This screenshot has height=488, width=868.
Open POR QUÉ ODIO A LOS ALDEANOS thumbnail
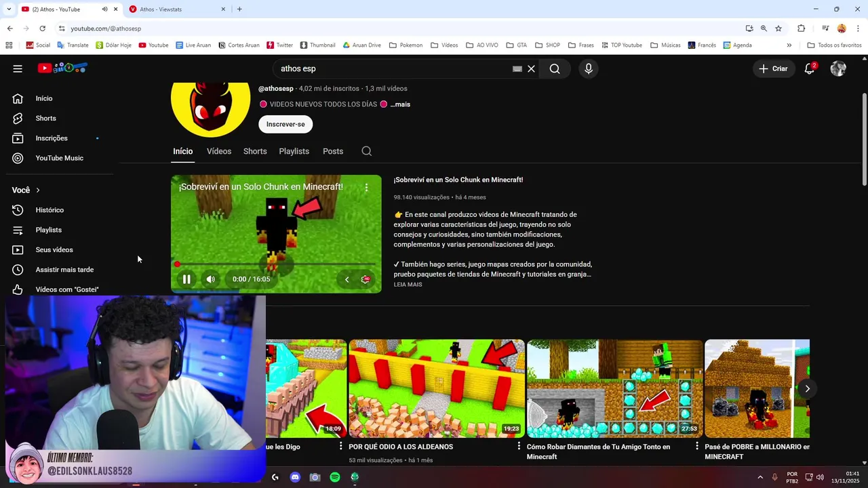point(437,388)
